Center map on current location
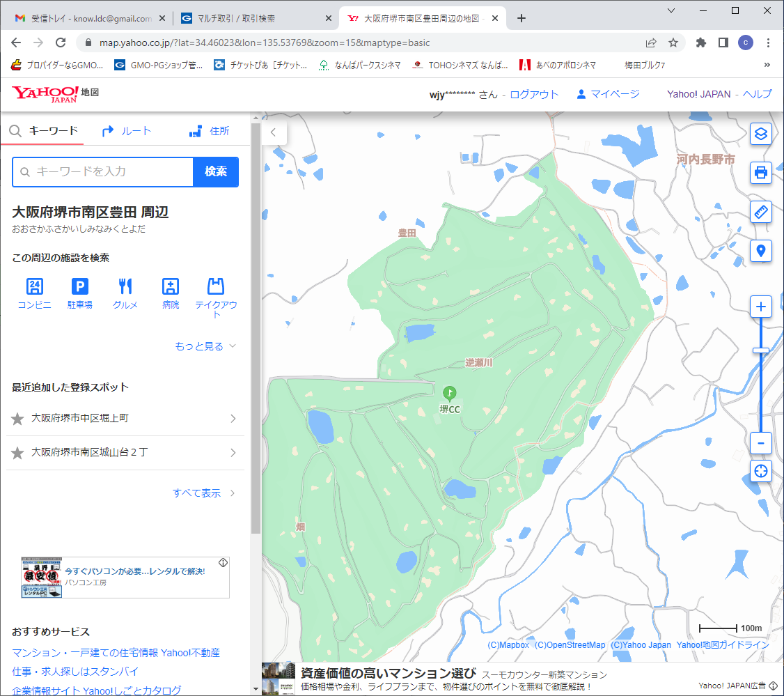 (x=761, y=471)
